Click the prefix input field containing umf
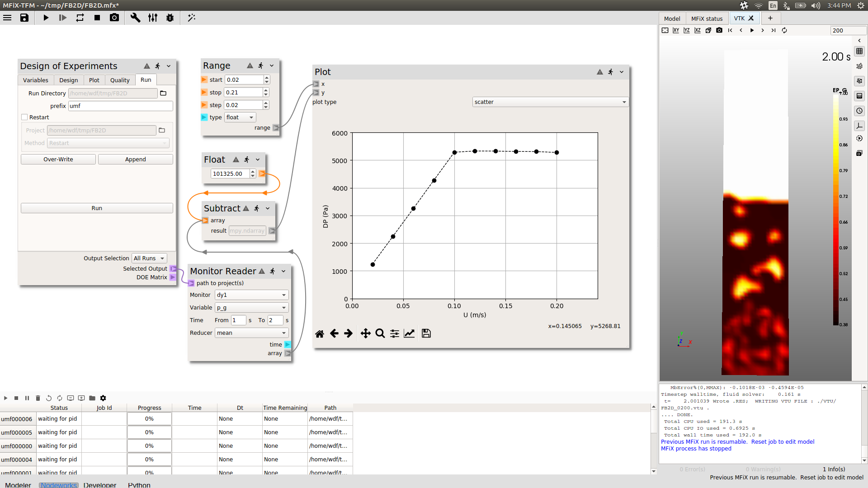This screenshot has height=488, width=868. click(x=120, y=106)
